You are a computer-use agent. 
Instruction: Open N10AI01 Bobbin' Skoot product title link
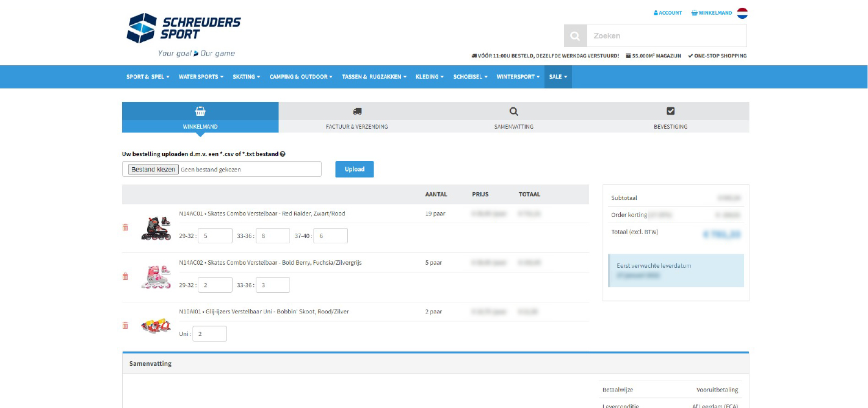pos(264,312)
